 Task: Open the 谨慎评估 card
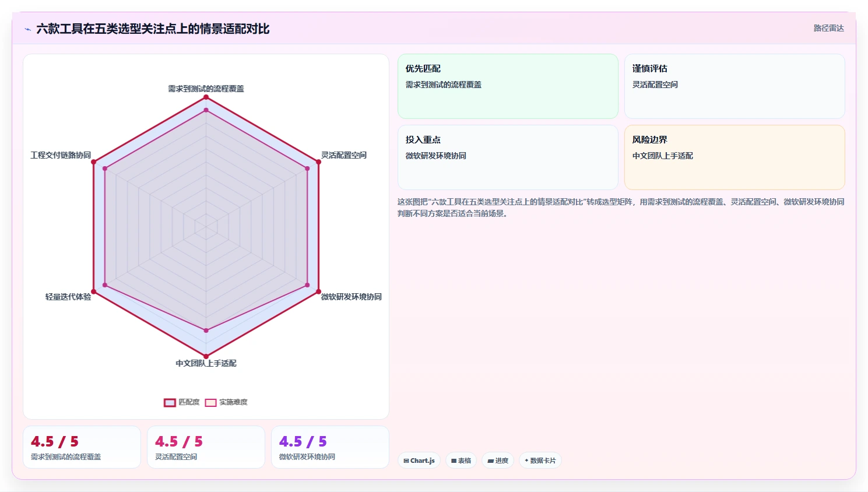(x=735, y=86)
